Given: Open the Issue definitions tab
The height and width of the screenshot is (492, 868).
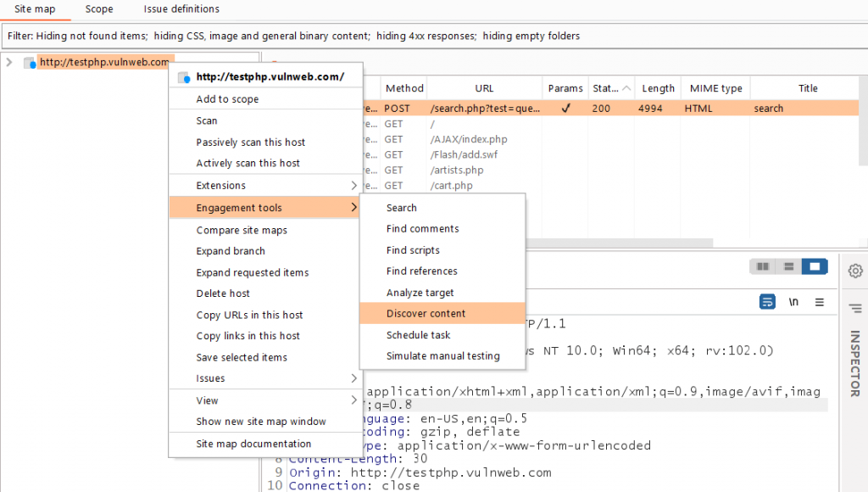Looking at the screenshot, I should coord(181,8).
